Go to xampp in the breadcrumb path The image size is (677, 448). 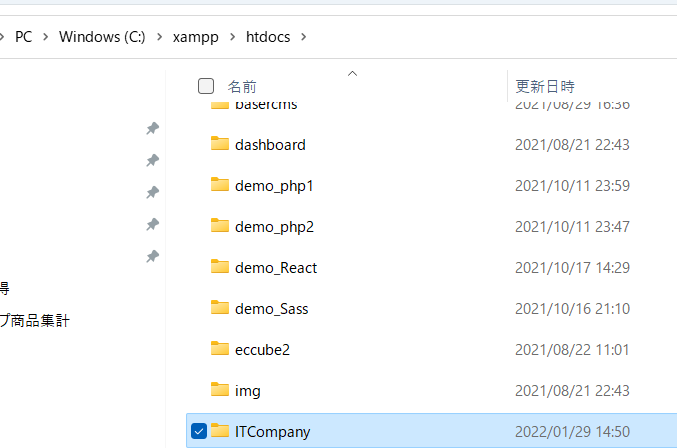click(x=196, y=37)
